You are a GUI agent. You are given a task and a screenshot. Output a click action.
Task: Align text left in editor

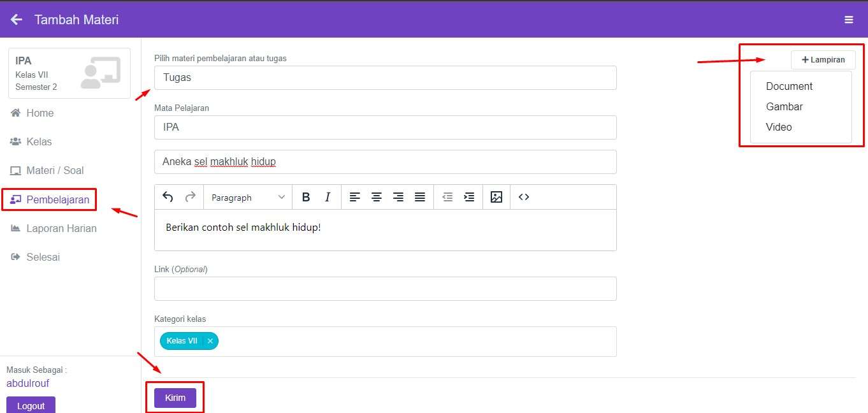pos(355,197)
